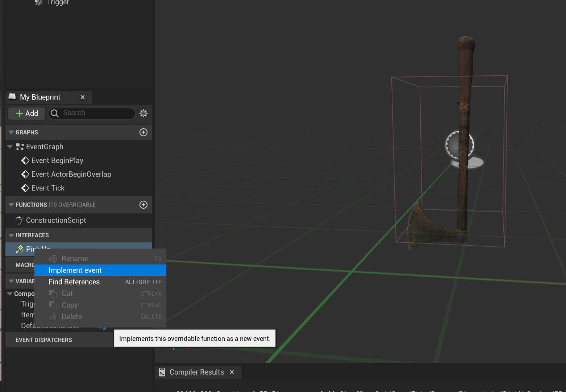Click the Add button in My Blueprint
This screenshot has height=392, width=566.
27,113
